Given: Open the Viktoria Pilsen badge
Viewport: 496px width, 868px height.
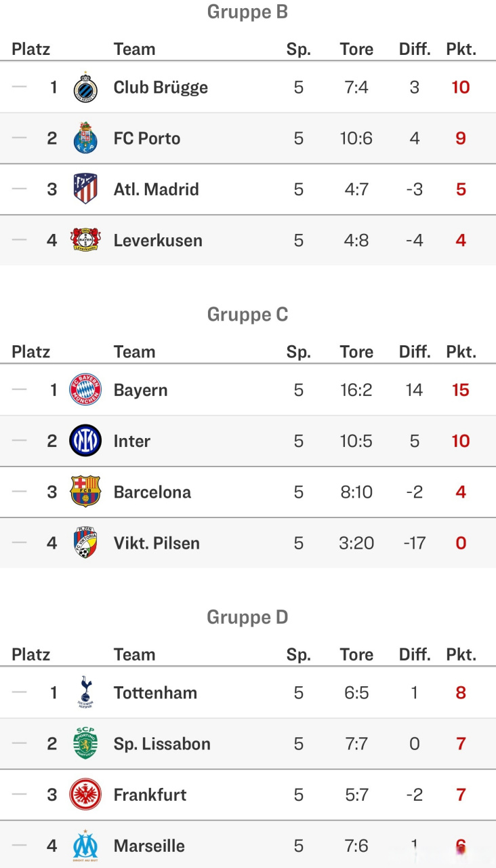Looking at the screenshot, I should pos(85,542).
